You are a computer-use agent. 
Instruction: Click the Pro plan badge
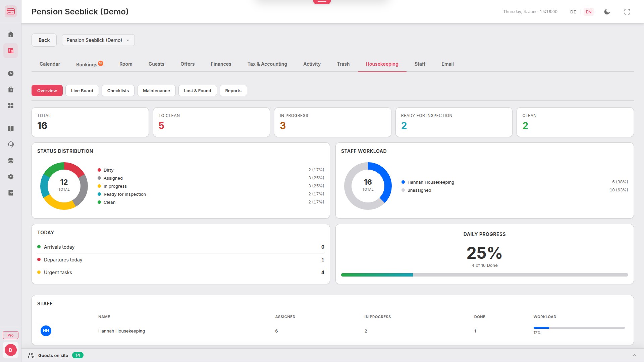(x=11, y=335)
